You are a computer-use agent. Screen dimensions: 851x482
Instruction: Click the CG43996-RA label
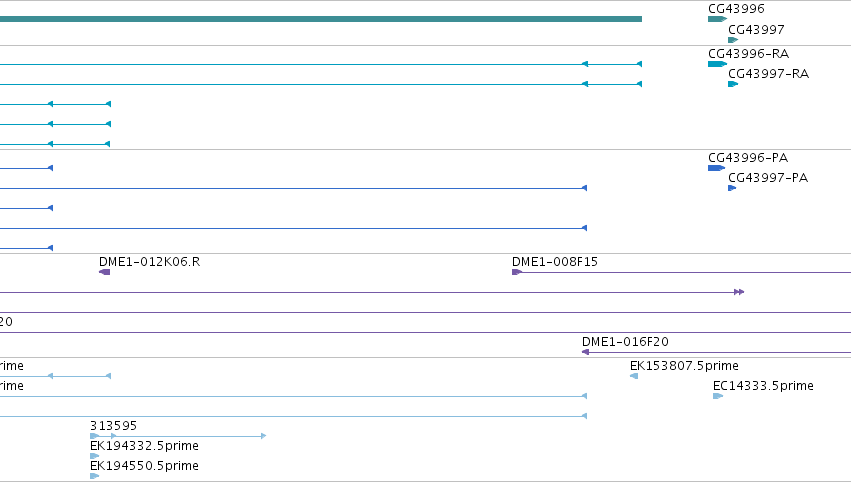(748, 54)
